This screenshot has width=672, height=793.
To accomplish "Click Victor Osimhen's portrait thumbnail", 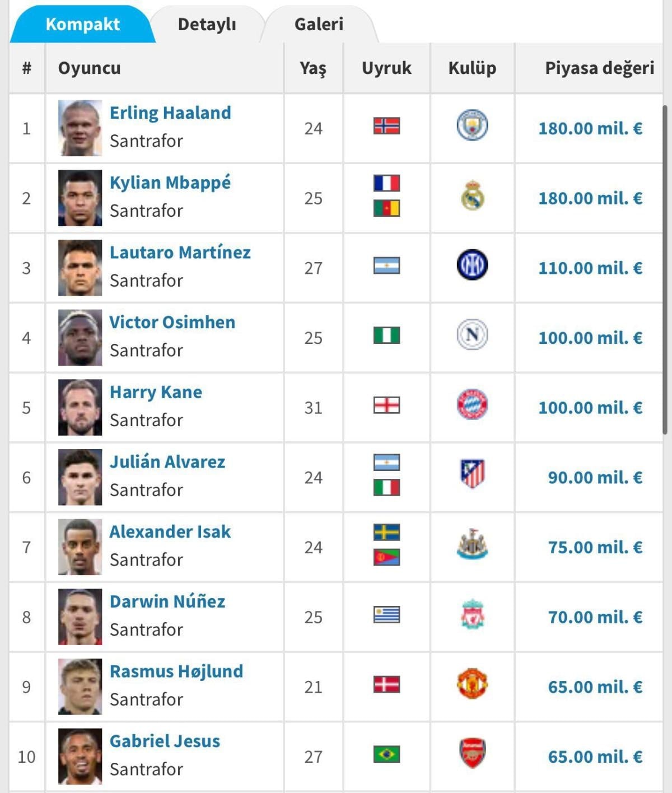I will (x=80, y=338).
